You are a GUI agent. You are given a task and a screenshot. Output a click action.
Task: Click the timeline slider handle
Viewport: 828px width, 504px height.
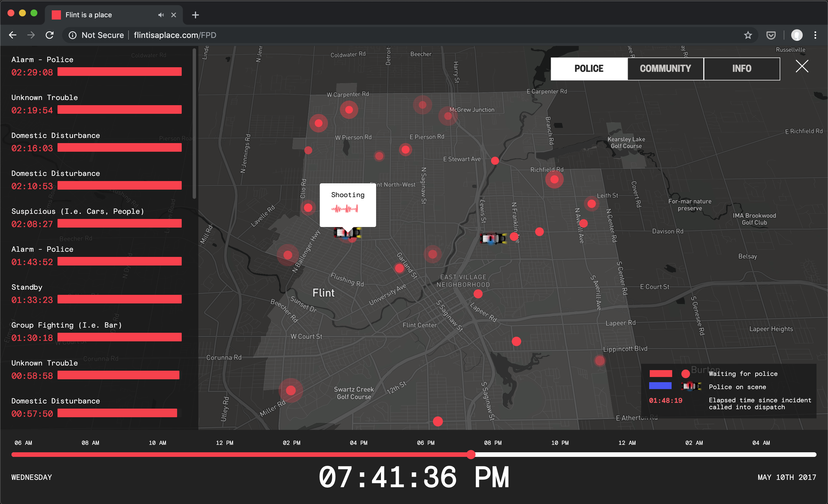[471, 455]
